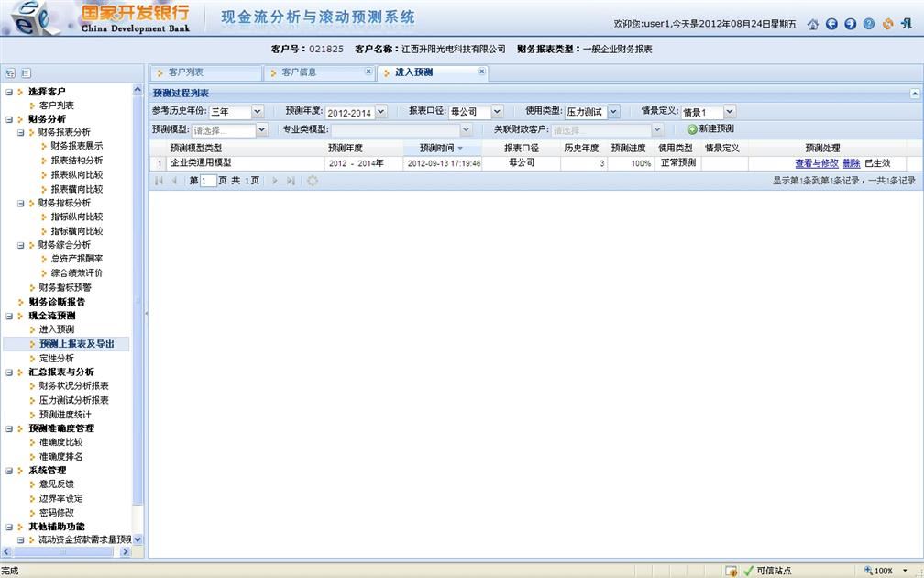The width and height of the screenshot is (924, 578).
Task: Open 报表口径 dropdown
Action: 497,112
